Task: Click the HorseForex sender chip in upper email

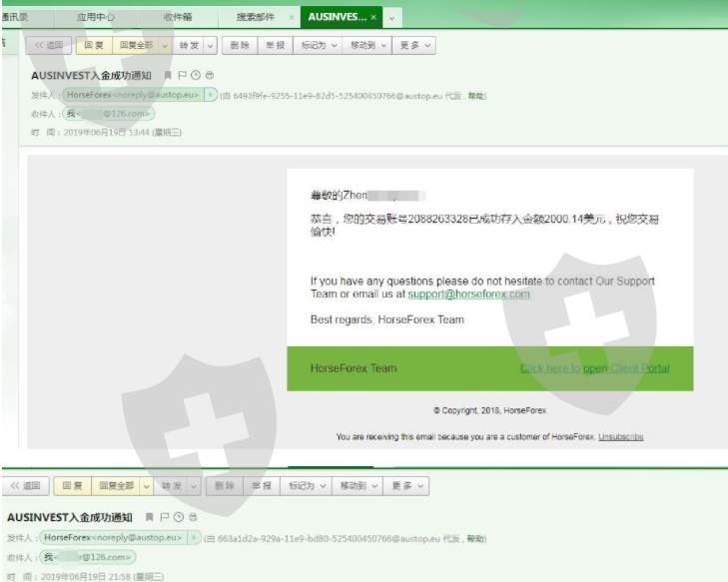Action: (x=133, y=95)
